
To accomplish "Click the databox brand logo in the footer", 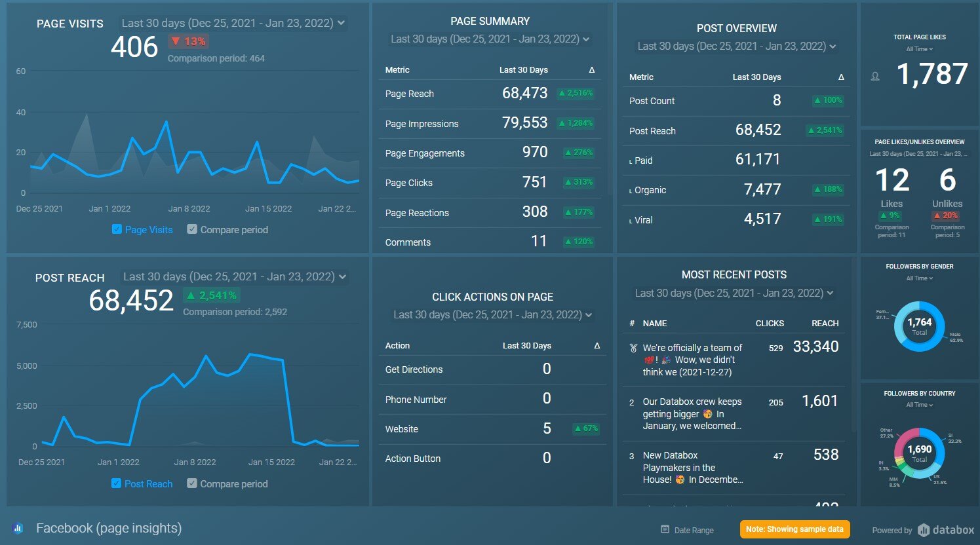I will 946,530.
